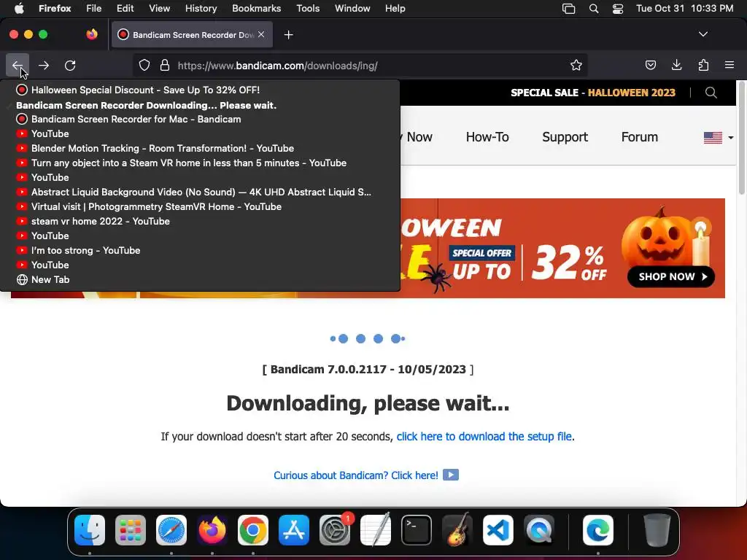Open the History menu in menu bar
The width and height of the screenshot is (747, 560).
pyautogui.click(x=201, y=8)
